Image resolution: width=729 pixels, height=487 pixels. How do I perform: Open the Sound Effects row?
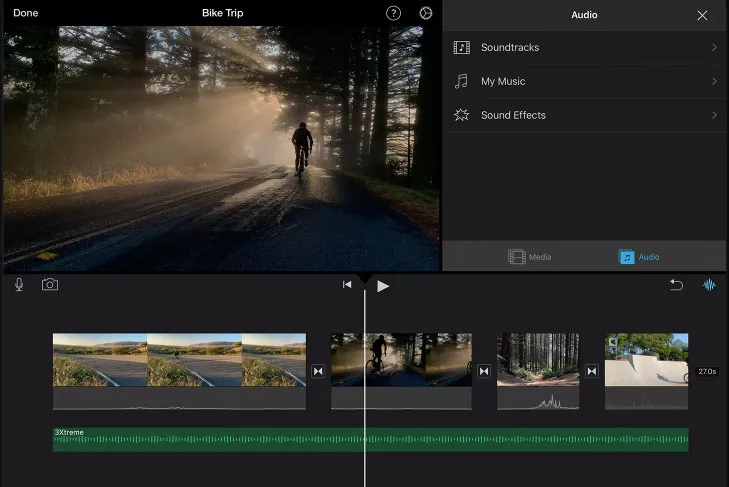pos(585,115)
